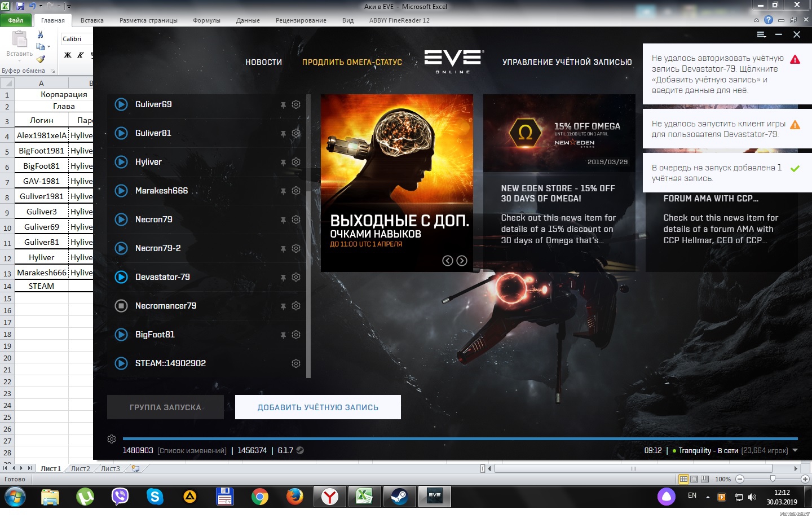Open settings gear for Hyliver
This screenshot has height=518, width=812.
tap(296, 162)
